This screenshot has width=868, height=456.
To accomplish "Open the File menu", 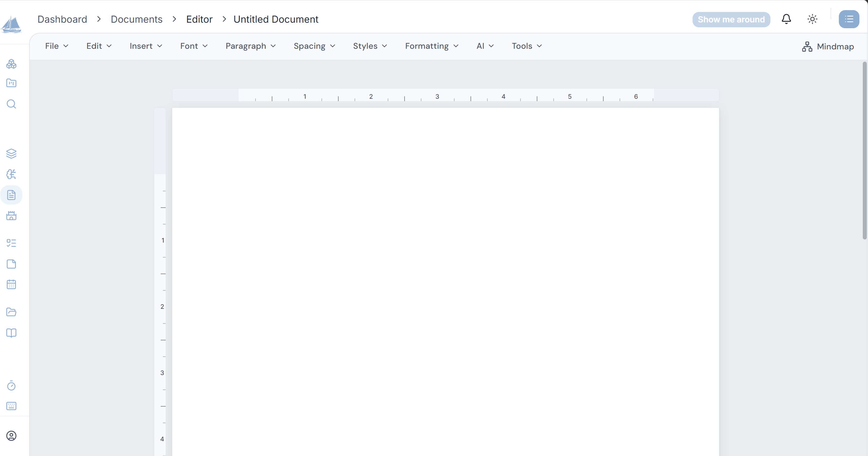I will [57, 46].
